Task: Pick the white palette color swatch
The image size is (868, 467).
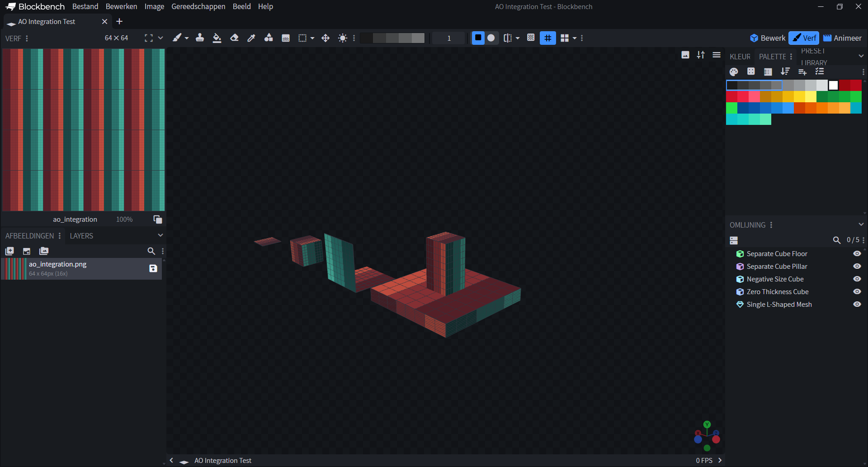Action: (833, 85)
